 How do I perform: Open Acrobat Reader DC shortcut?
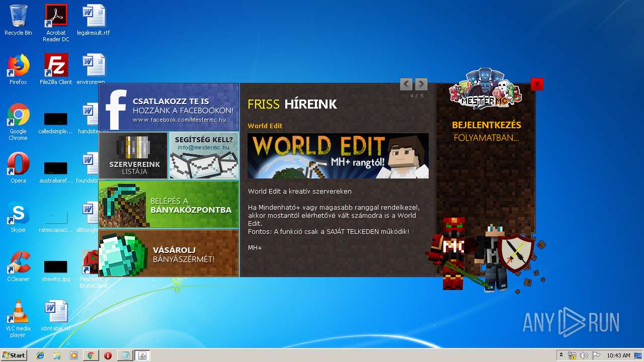[56, 23]
